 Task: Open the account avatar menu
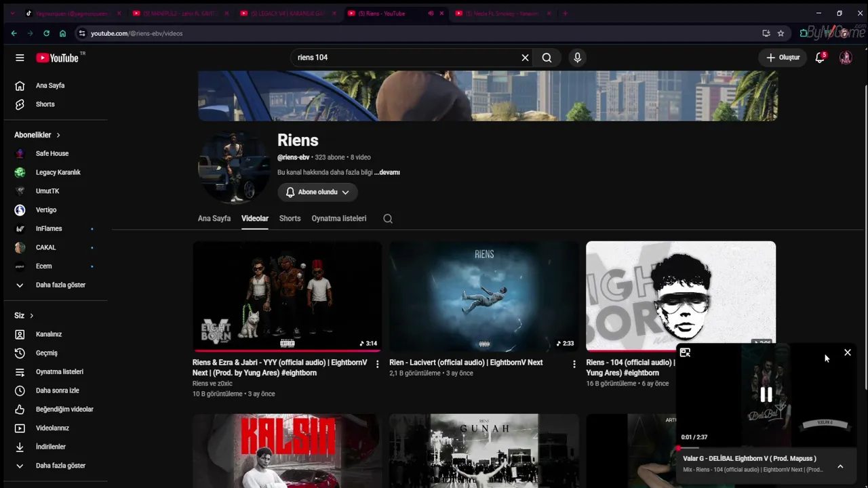(846, 58)
